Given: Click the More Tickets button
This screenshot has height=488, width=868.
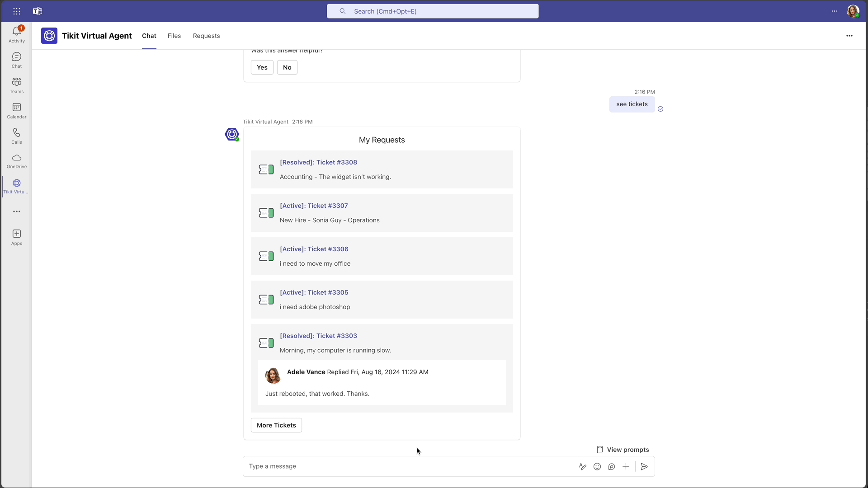Looking at the screenshot, I should tap(276, 425).
